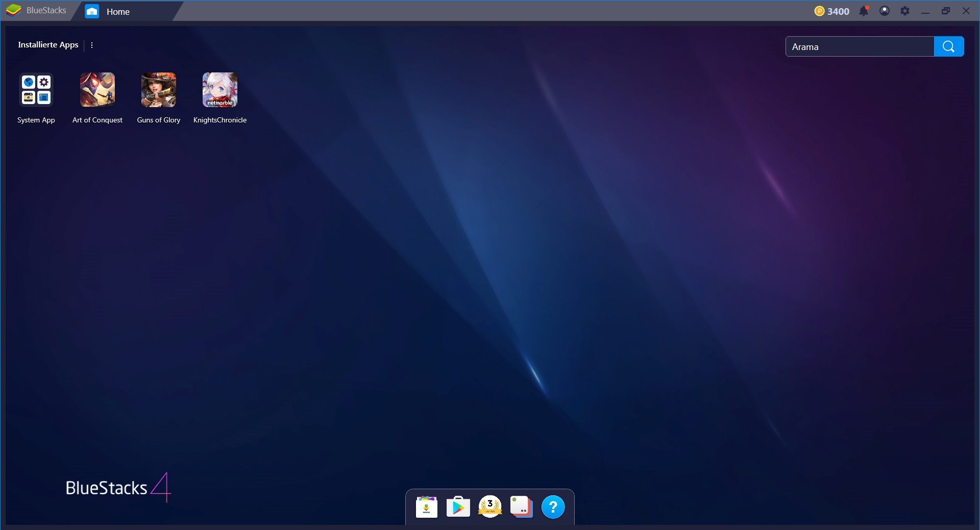Restore down the BlueStacks window
Image resolution: width=980 pixels, height=530 pixels.
pyautogui.click(x=946, y=11)
